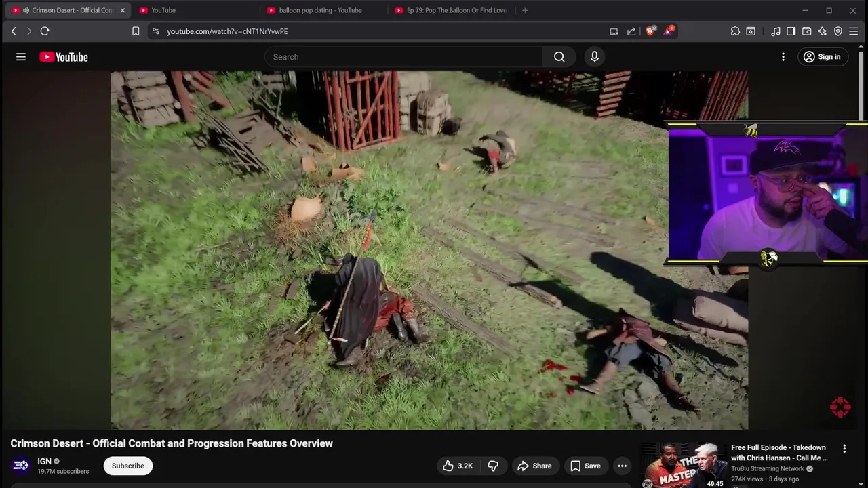Image resolution: width=868 pixels, height=488 pixels.
Task: Open the tab search icon in the toolbar
Action: click(751, 31)
